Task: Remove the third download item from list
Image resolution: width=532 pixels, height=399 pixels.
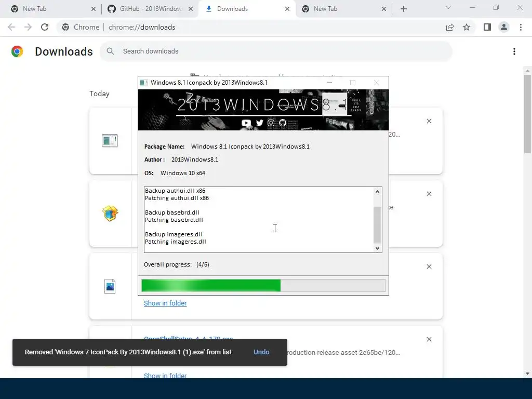Action: pyautogui.click(x=429, y=267)
